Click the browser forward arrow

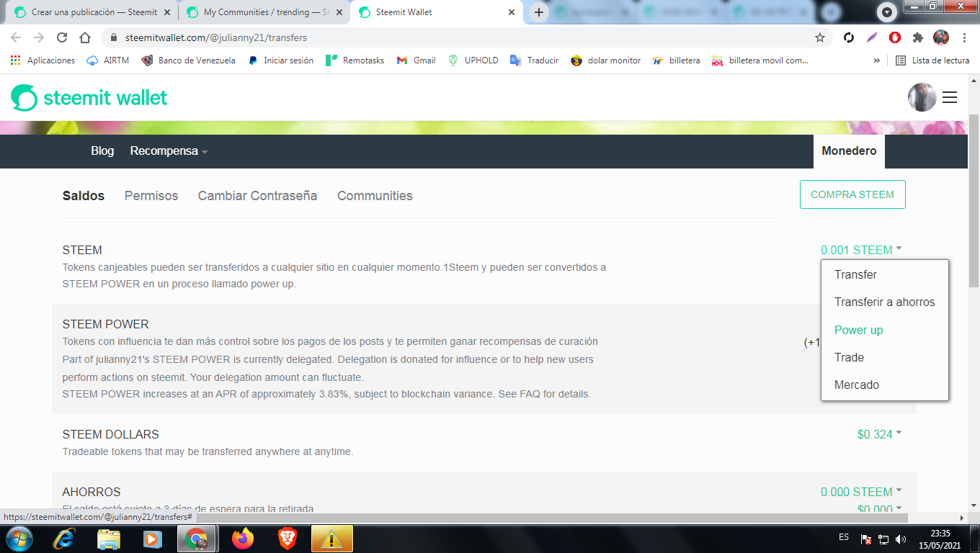[39, 37]
